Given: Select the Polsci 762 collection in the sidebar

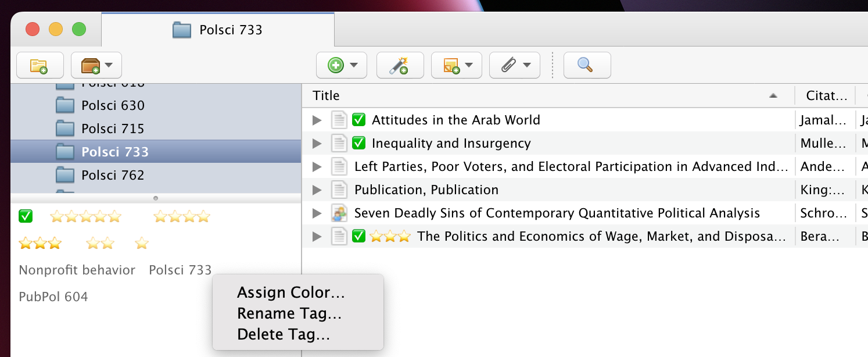Looking at the screenshot, I should tap(114, 174).
